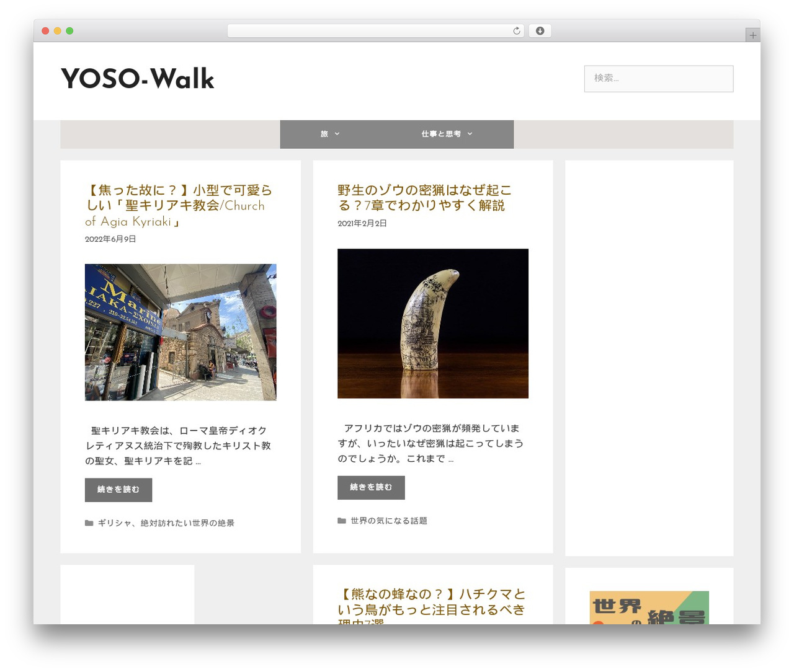Click the folder icon beside 世界の気になる話題
Screen dimensions: 794x672
coord(342,521)
